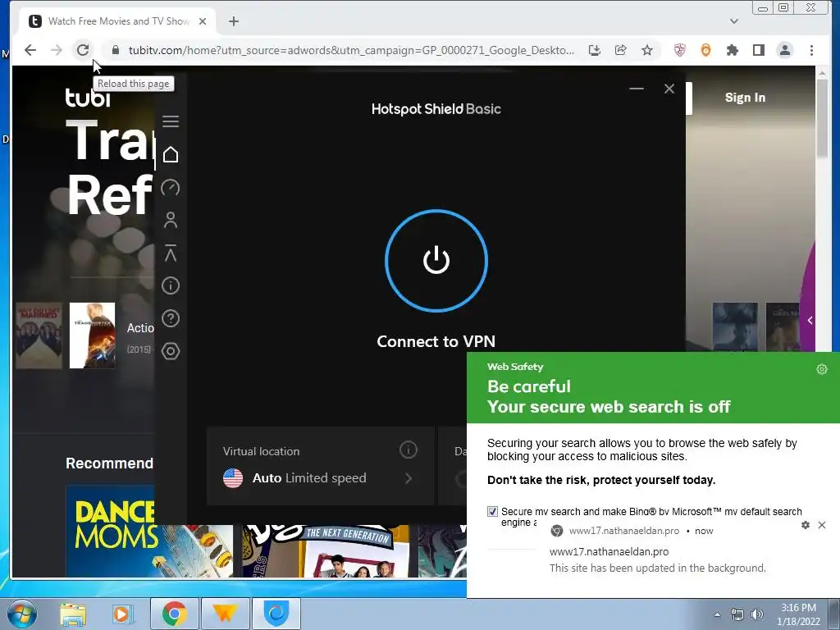Open the Hotspot Shield taskbar icon

tap(276, 614)
